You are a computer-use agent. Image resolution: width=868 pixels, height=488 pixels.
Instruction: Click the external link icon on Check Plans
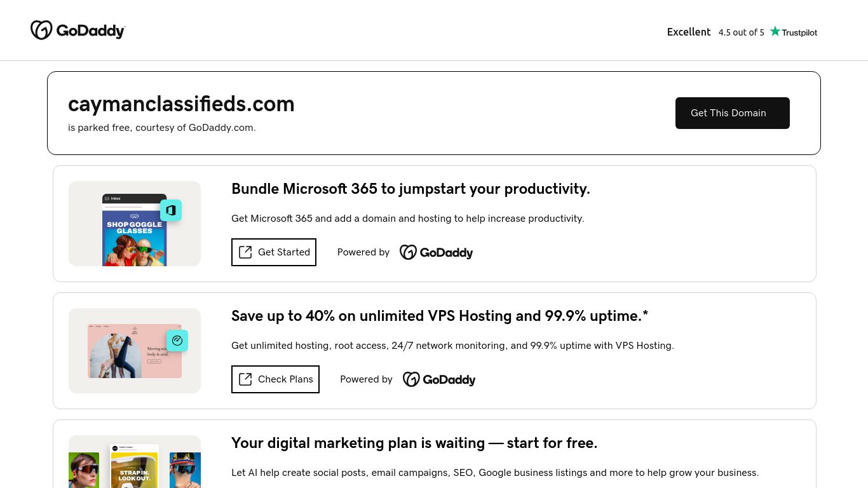click(x=245, y=379)
